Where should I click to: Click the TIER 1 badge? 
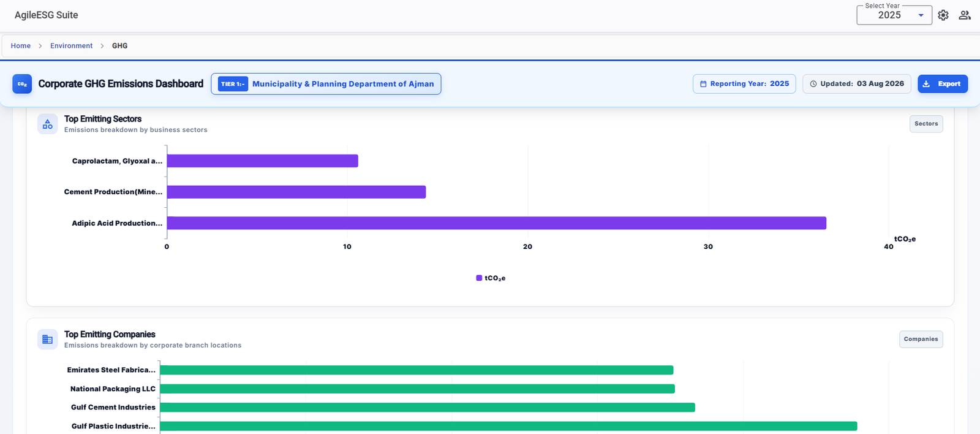point(233,84)
